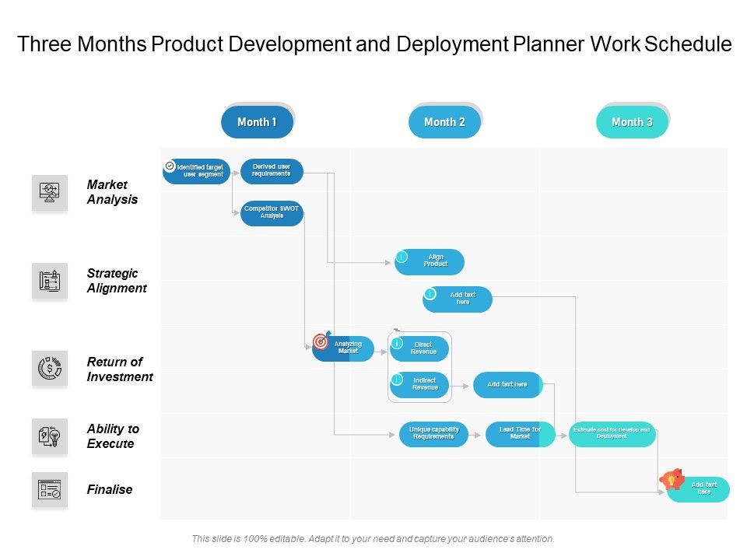This screenshot has height=560, width=747.
Task: Click the piggy bank icon in Finalise row
Action: tap(672, 478)
